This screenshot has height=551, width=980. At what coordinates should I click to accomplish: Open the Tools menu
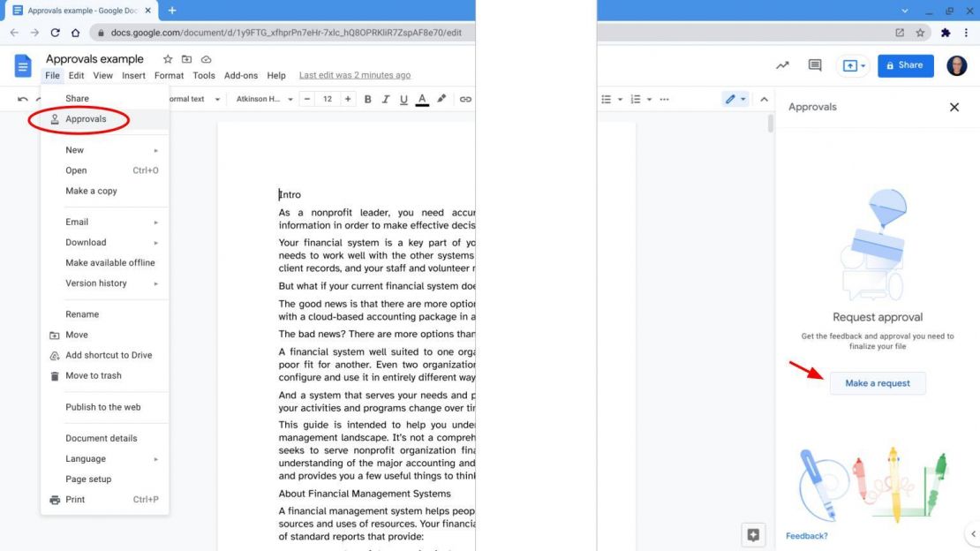204,75
